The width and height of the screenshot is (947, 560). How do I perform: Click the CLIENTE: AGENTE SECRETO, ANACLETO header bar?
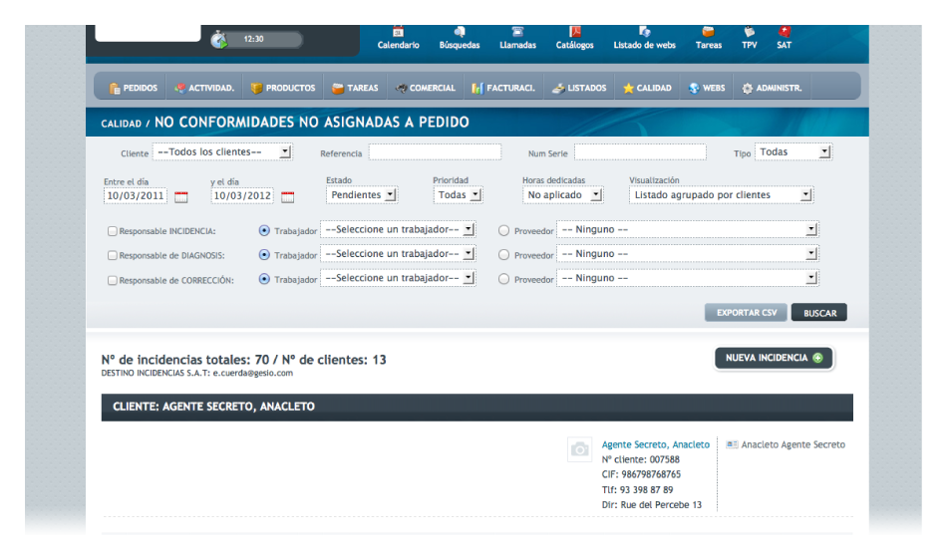477,407
